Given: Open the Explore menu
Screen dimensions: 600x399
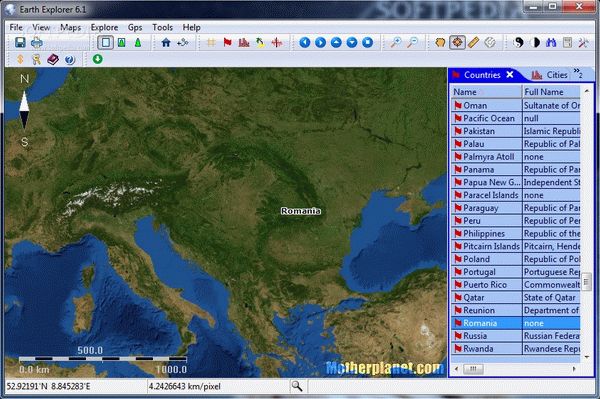Looking at the screenshot, I should (104, 28).
